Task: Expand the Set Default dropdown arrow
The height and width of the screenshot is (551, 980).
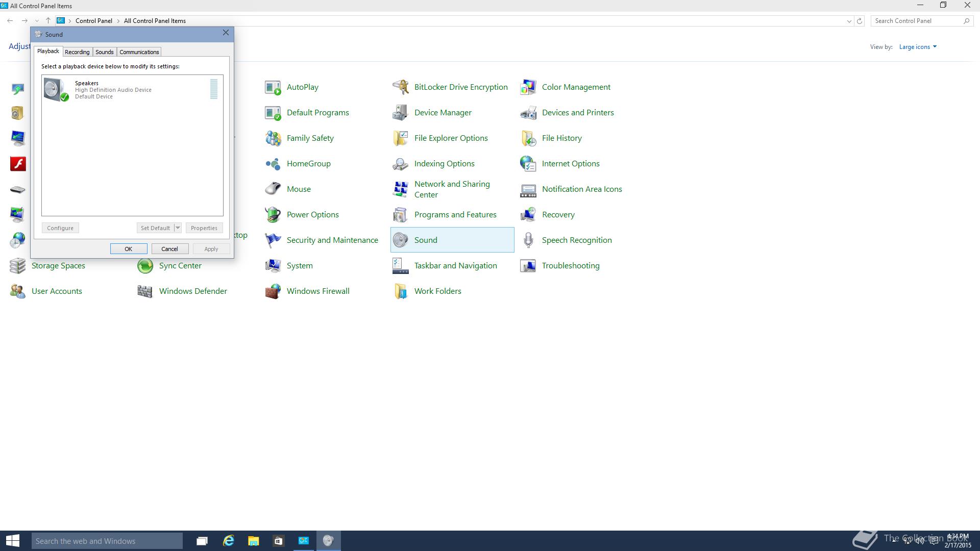Action: 178,228
